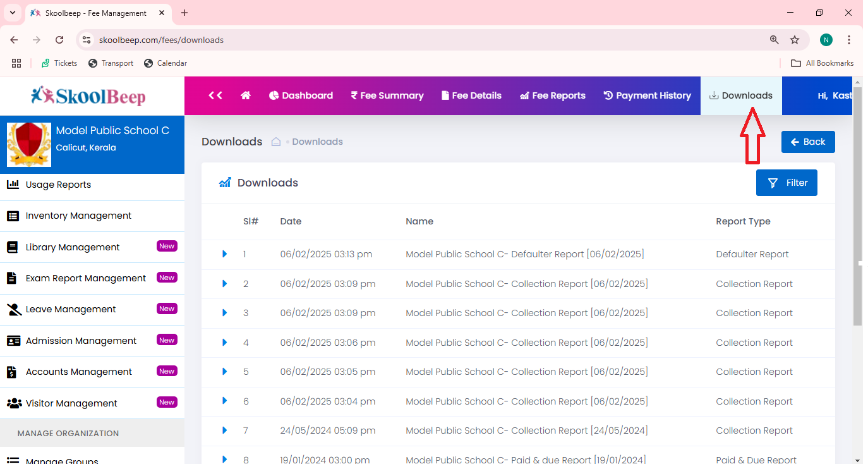
Task: Open Library Management in sidebar
Action: [x=92, y=247]
